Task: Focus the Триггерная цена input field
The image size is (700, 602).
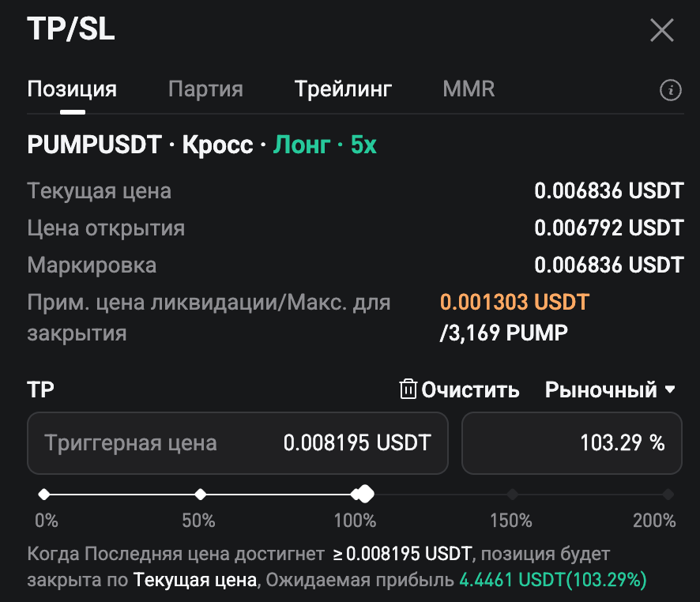Action: click(x=238, y=442)
